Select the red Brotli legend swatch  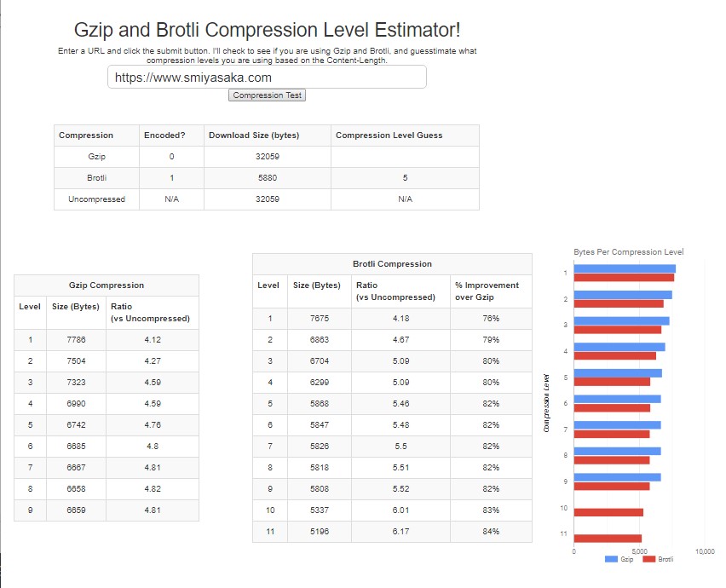[649, 559]
